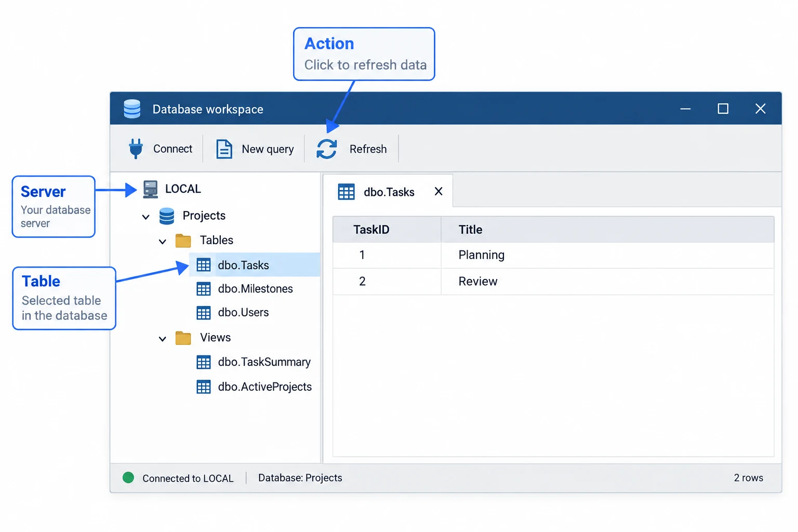798x532 pixels.
Task: Select Views folder label
Action: pyautogui.click(x=216, y=338)
